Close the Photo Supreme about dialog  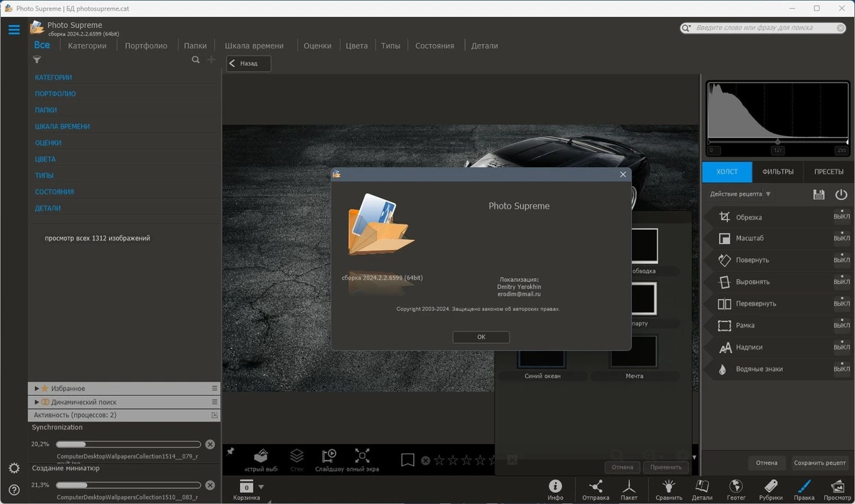tap(623, 174)
